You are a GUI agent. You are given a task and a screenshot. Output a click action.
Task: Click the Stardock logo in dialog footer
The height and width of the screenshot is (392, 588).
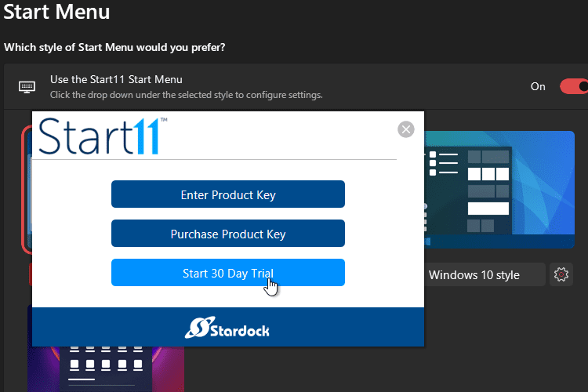pyautogui.click(x=227, y=328)
